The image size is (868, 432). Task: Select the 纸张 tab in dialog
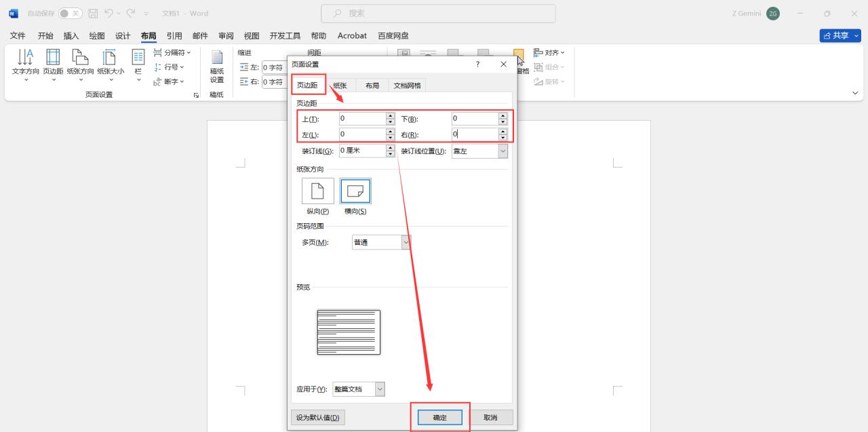point(340,85)
